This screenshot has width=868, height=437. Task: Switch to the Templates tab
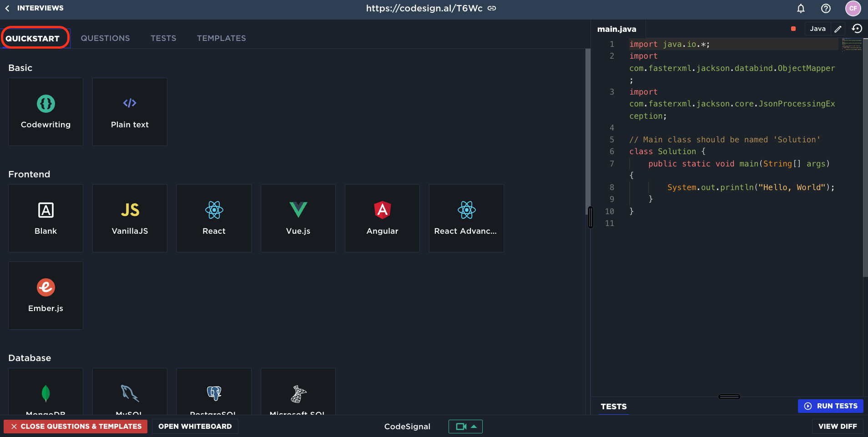(x=222, y=38)
